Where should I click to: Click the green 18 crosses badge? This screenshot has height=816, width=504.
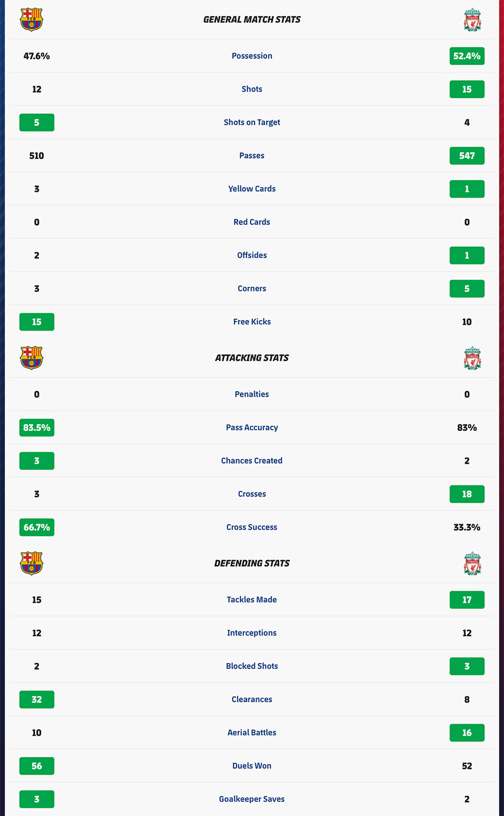(x=467, y=494)
